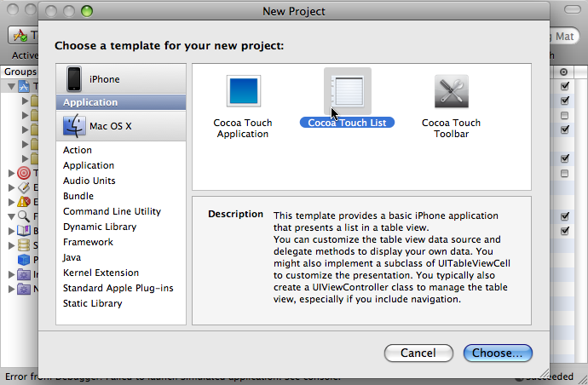Click the iPhone device icon
Viewport: 588px width, 385px height.
[x=74, y=79]
